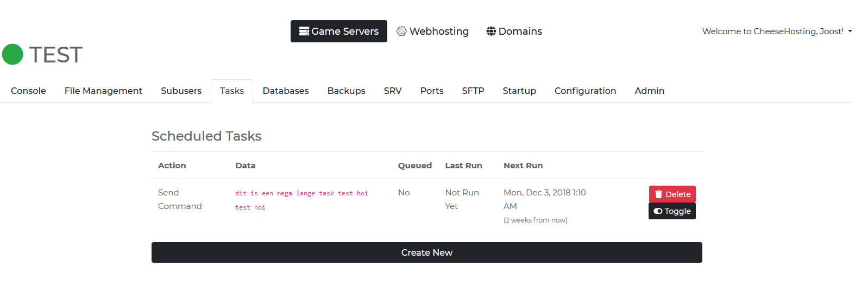
Task: Switch to the Admin tab
Action: [649, 91]
